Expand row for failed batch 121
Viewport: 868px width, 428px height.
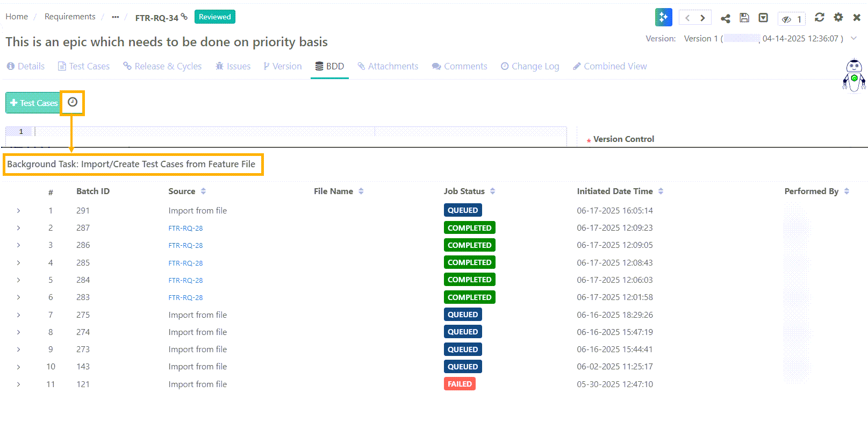pos(18,384)
